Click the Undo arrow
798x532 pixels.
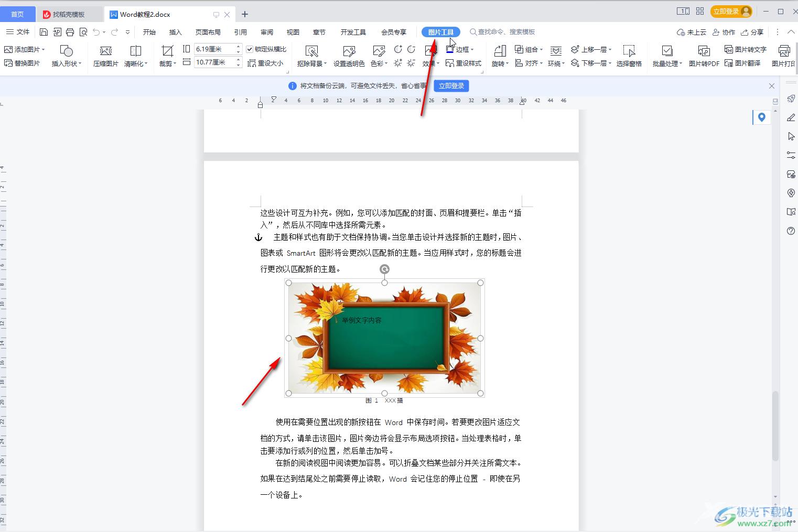pyautogui.click(x=96, y=32)
